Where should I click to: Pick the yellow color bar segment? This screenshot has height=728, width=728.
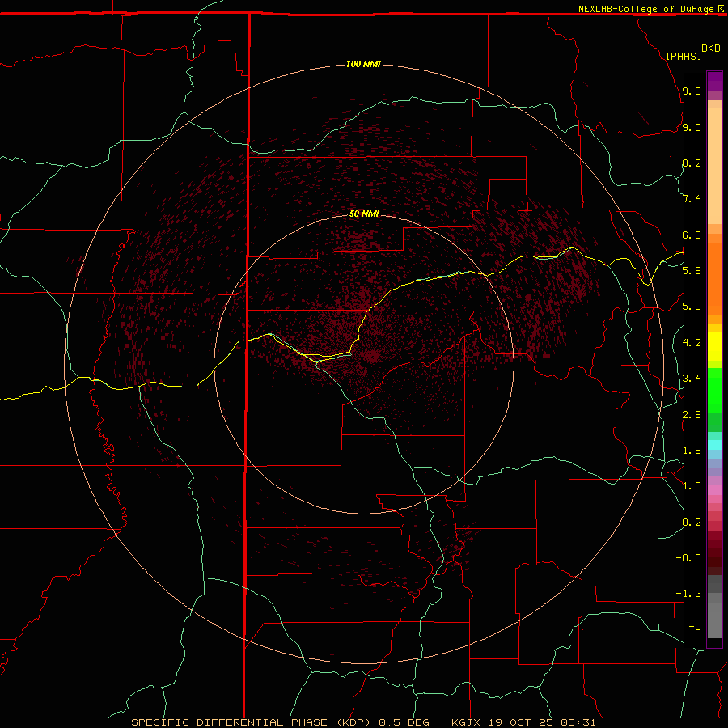714,346
